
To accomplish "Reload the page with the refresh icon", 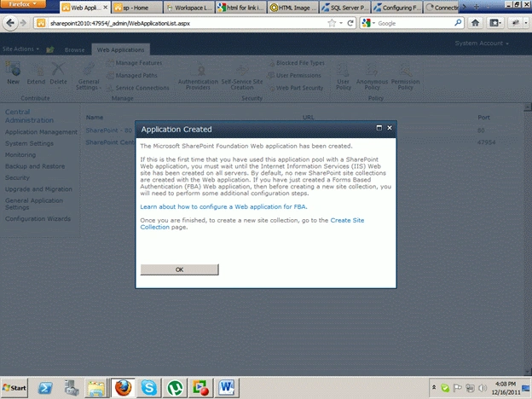I will coord(350,23).
